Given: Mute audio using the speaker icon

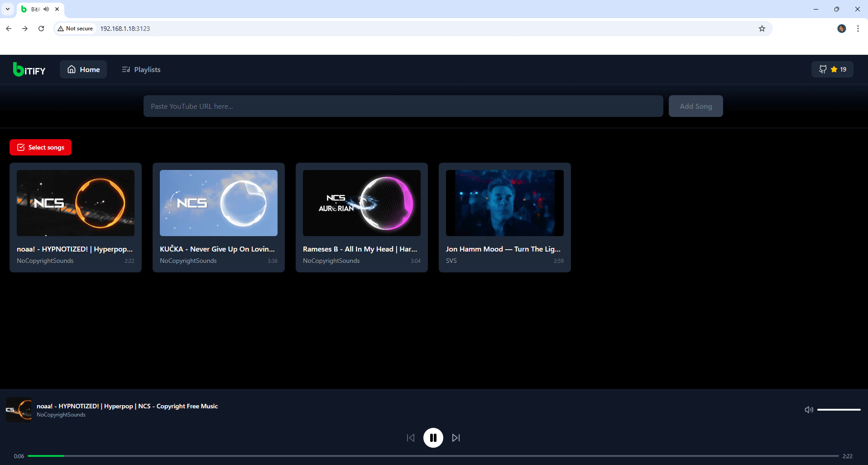Looking at the screenshot, I should 809,410.
